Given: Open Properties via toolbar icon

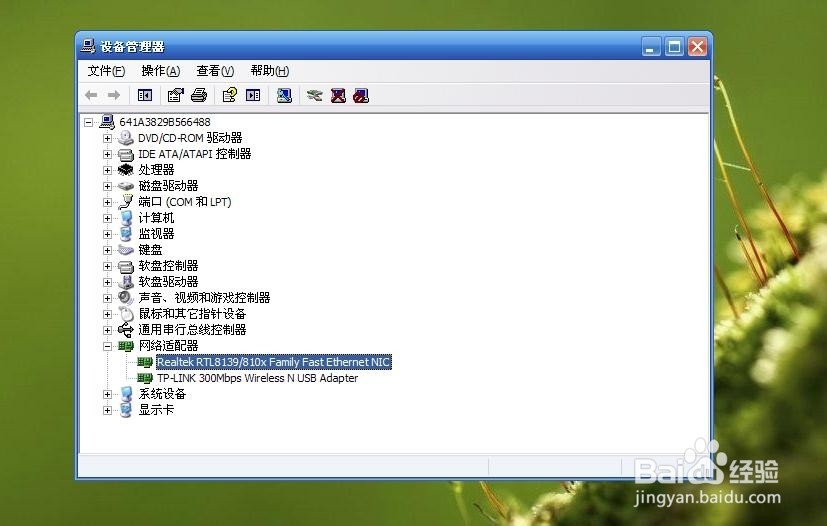Looking at the screenshot, I should tap(175, 95).
